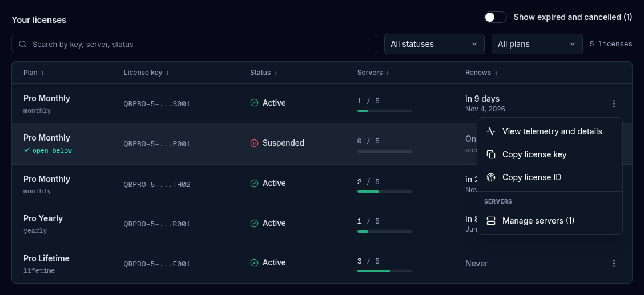This screenshot has width=644, height=295.
Task: Click the 3 / 5 servers count
Action: (368, 261)
